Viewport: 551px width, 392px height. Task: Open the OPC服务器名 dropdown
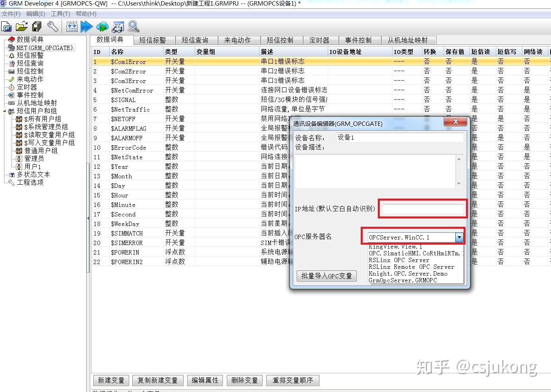(x=459, y=237)
